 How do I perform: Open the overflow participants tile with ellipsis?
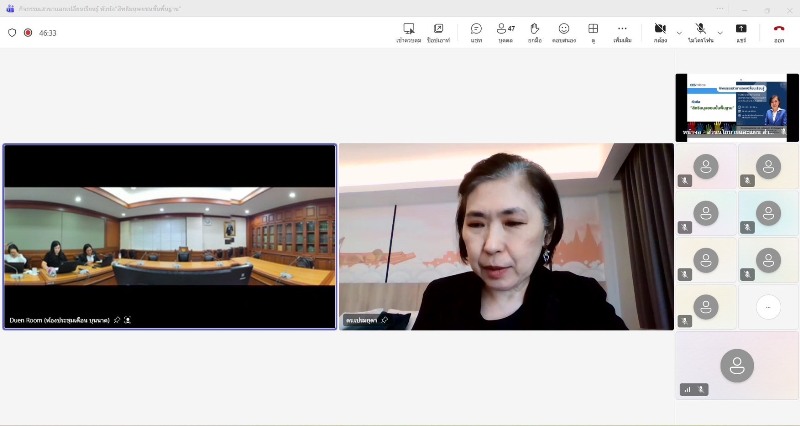(x=768, y=307)
